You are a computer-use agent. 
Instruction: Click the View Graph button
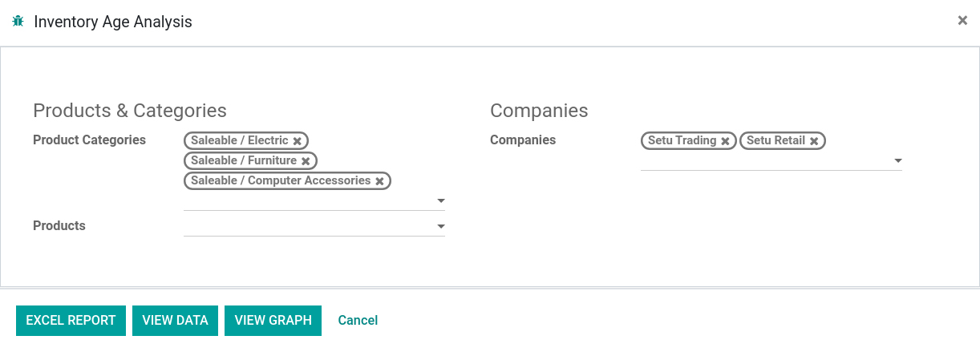click(273, 321)
